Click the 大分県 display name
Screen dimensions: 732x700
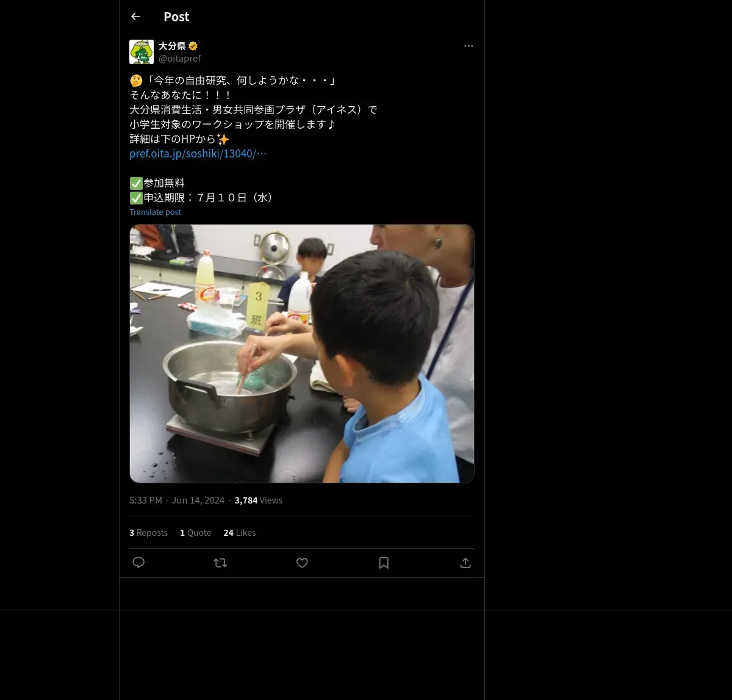pyautogui.click(x=172, y=46)
